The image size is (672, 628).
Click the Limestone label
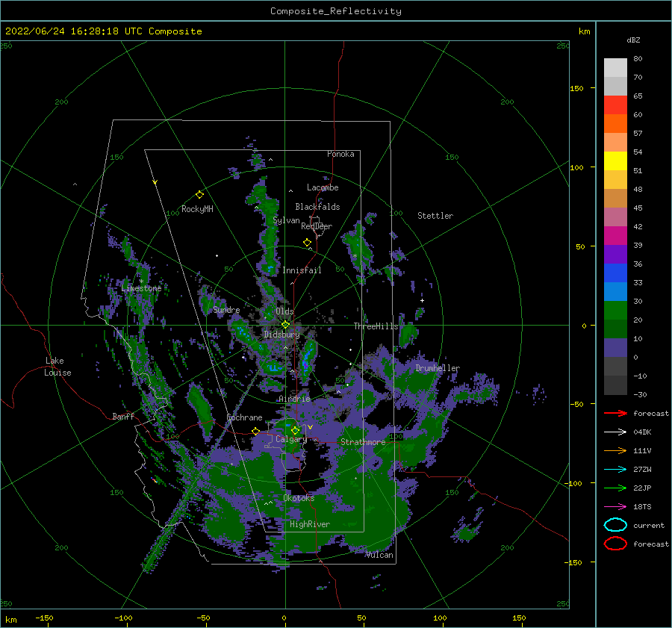141,288
